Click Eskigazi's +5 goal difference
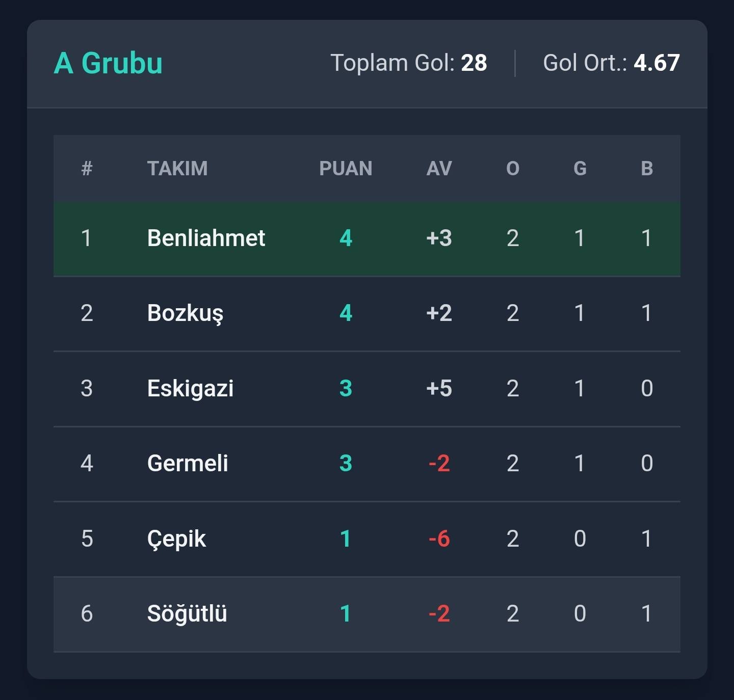734x700 pixels. click(x=439, y=388)
